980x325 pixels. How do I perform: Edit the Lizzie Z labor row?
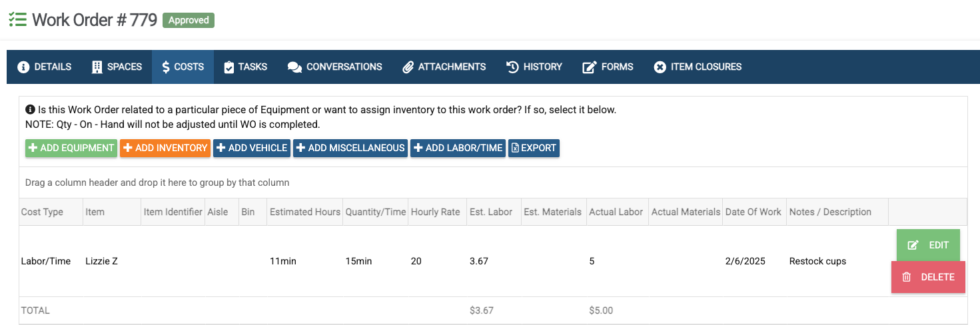tap(927, 245)
